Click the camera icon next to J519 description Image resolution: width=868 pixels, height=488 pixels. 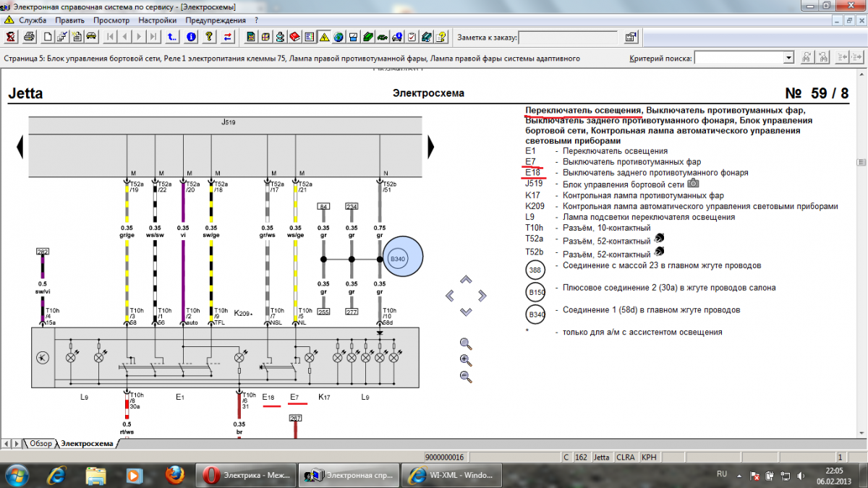pyautogui.click(x=693, y=184)
